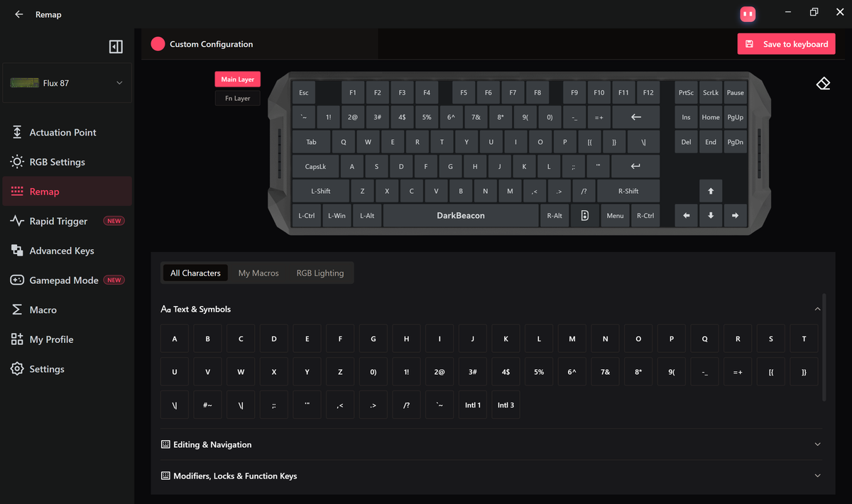Select the up arrow key on keyboard
Screen dimensions: 852x504
pyautogui.click(x=711, y=191)
